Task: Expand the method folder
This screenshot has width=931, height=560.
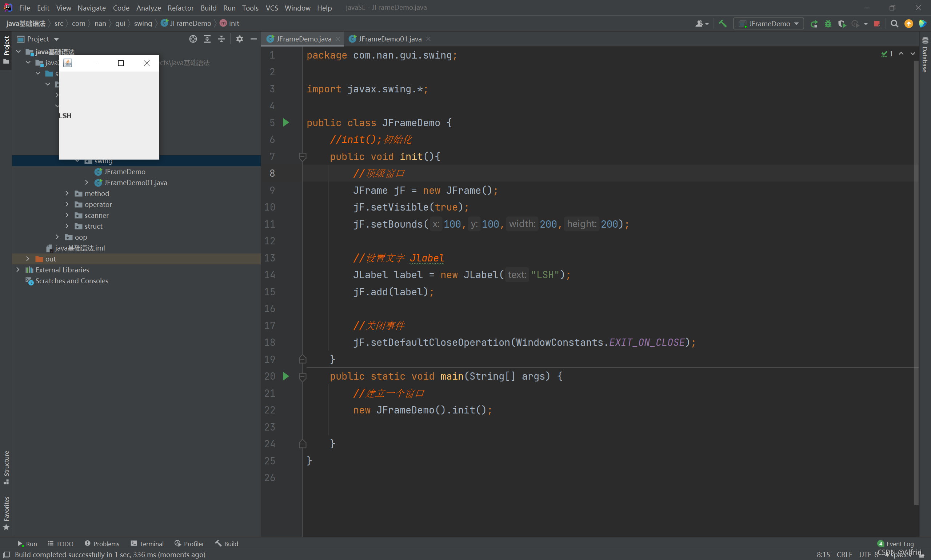Action: [67, 193]
